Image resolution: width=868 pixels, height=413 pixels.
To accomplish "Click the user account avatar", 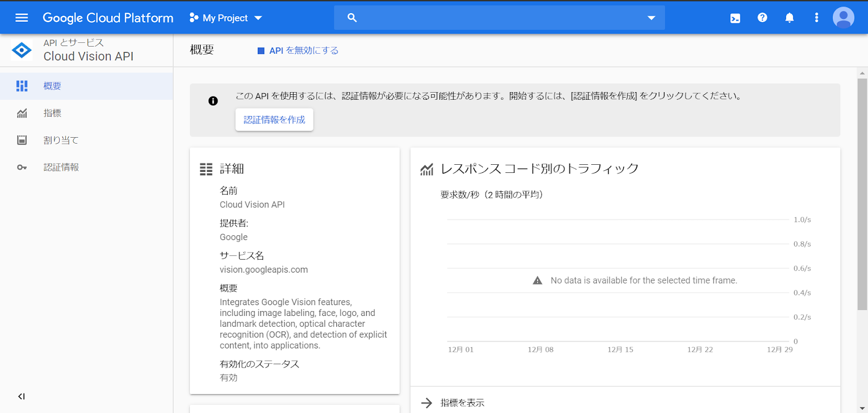I will point(844,18).
